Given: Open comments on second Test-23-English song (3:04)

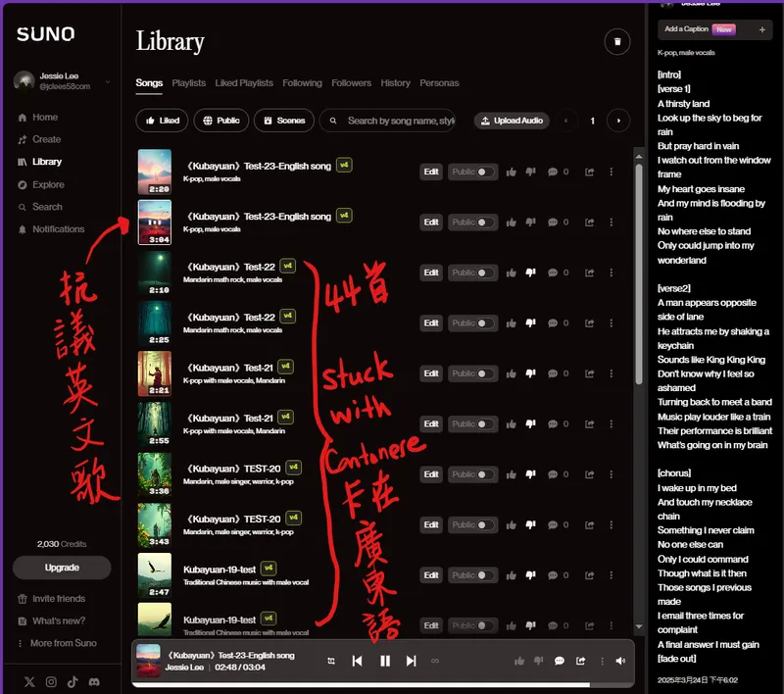Looking at the screenshot, I should [x=553, y=223].
